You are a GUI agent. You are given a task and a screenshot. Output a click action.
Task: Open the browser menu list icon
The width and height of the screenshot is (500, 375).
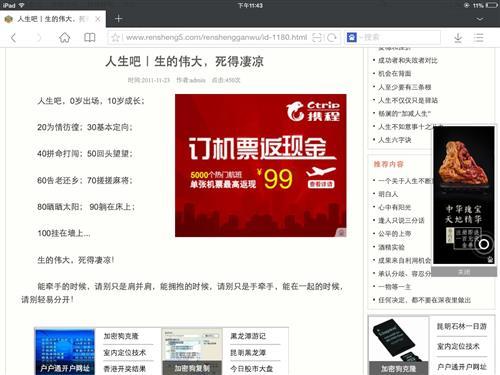point(478,37)
